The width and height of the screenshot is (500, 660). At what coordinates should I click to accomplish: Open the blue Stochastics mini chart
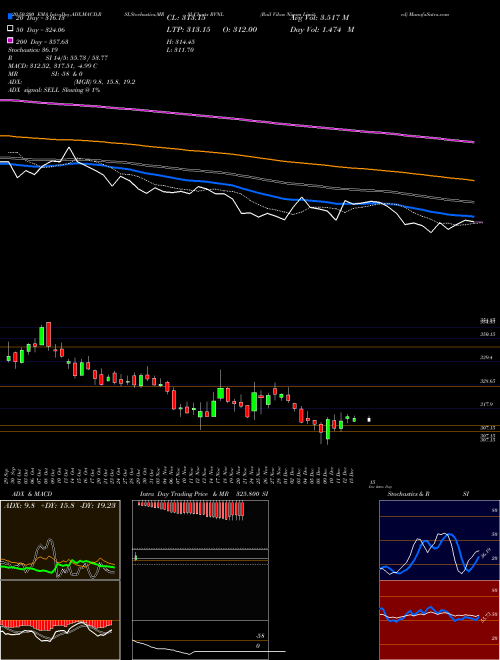tap(439, 540)
